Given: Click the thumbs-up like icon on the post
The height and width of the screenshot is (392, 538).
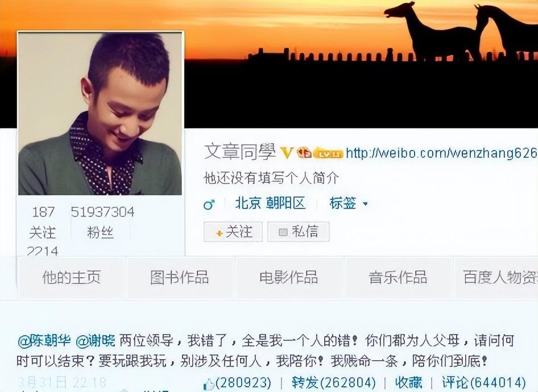Looking at the screenshot, I should pyautogui.click(x=209, y=384).
